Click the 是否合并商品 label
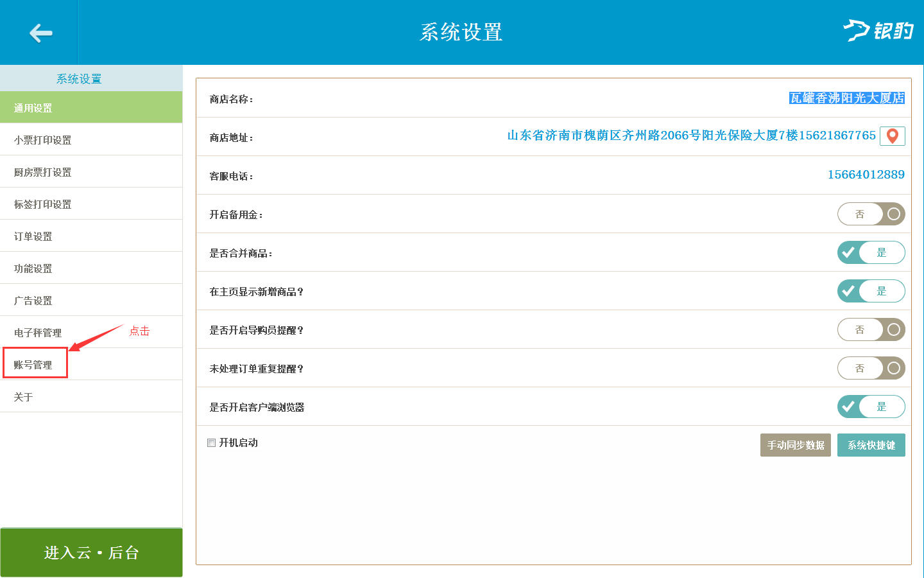The width and height of the screenshot is (924, 578). 241,253
